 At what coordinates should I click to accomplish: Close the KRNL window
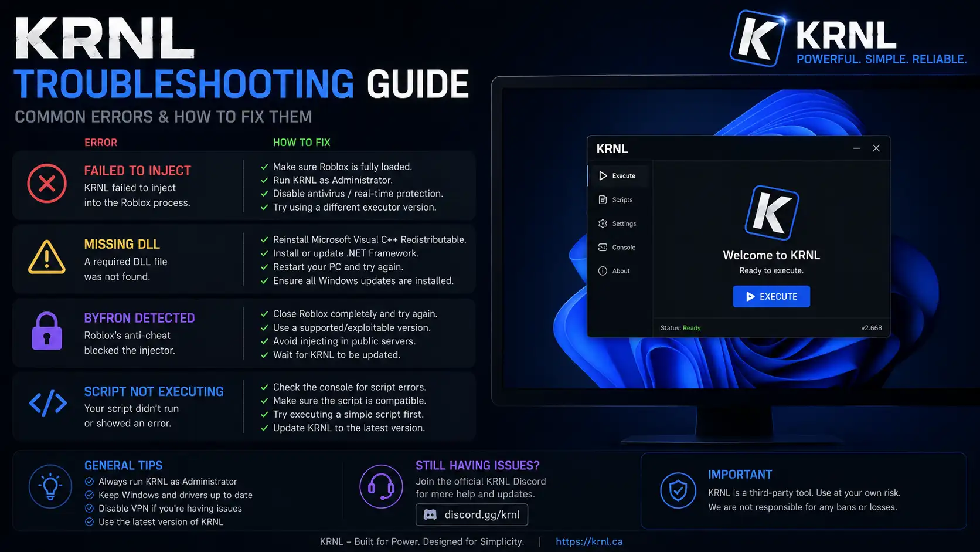coord(876,148)
